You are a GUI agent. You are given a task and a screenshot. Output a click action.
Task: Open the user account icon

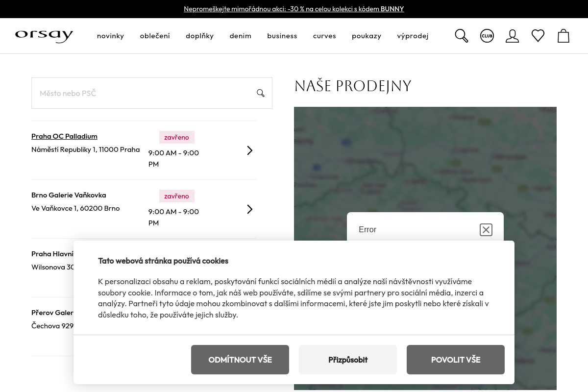click(x=512, y=36)
